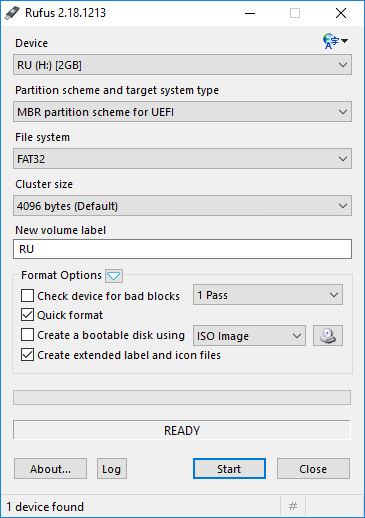
Task: Open the 1 Pass dropdown
Action: 268,295
